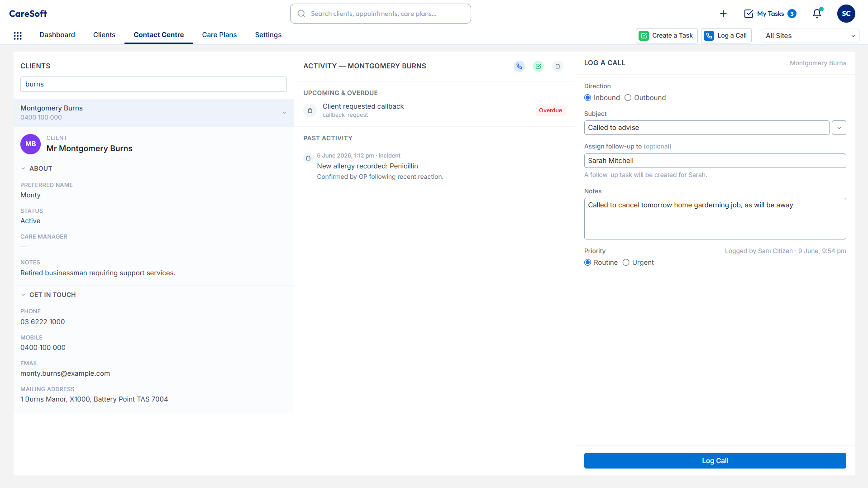The image size is (868, 488).
Task: Click the MB client avatar
Action: [30, 144]
